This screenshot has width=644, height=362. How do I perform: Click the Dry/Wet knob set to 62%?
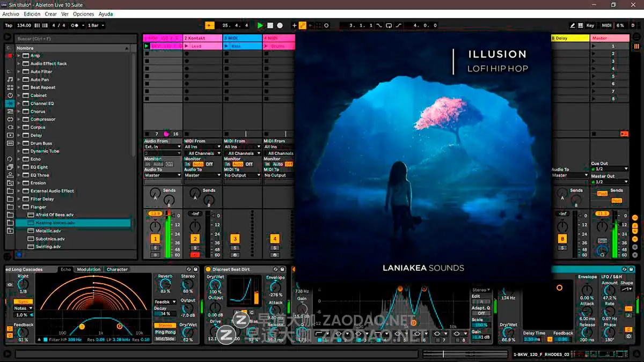[x=187, y=332]
